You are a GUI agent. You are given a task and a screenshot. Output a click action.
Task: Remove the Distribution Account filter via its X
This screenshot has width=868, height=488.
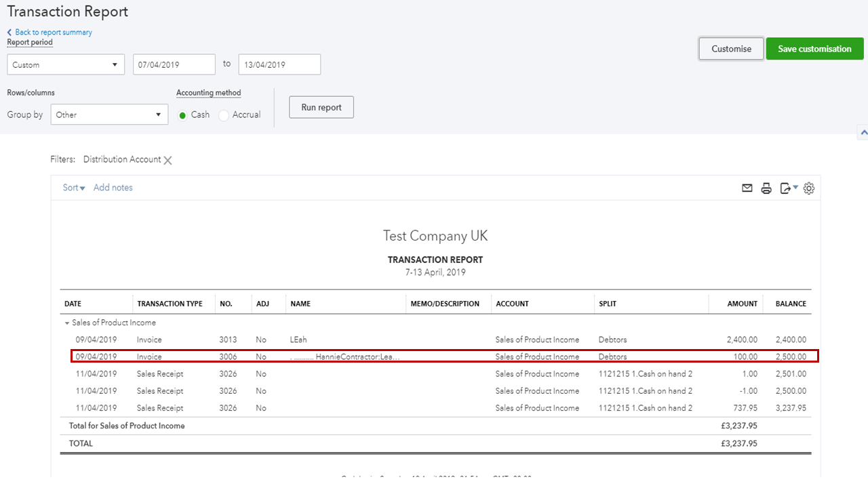pyautogui.click(x=167, y=160)
